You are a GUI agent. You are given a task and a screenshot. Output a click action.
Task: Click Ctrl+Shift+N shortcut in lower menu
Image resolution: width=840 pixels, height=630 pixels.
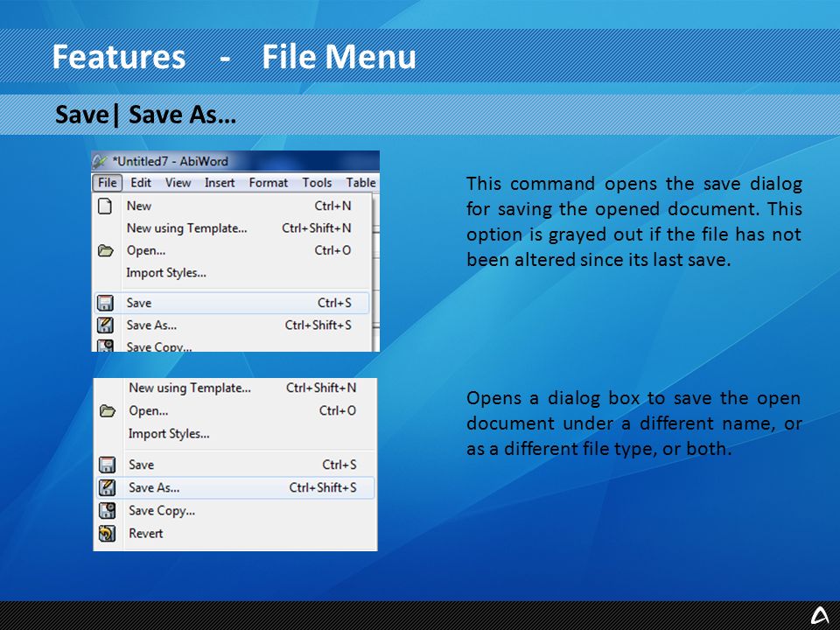pyautogui.click(x=321, y=388)
